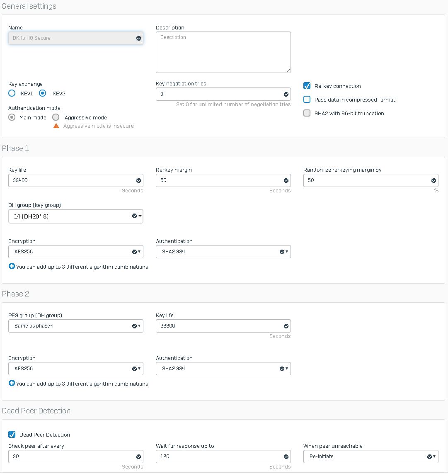Open the DH group (key group) dropdown
This screenshot has height=476, width=448.
(75, 216)
